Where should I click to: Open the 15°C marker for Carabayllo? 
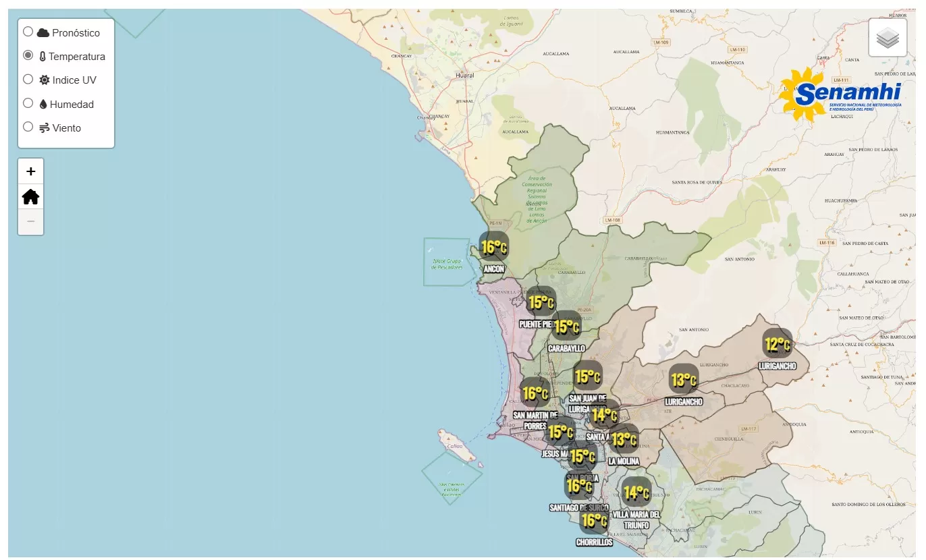coord(566,327)
